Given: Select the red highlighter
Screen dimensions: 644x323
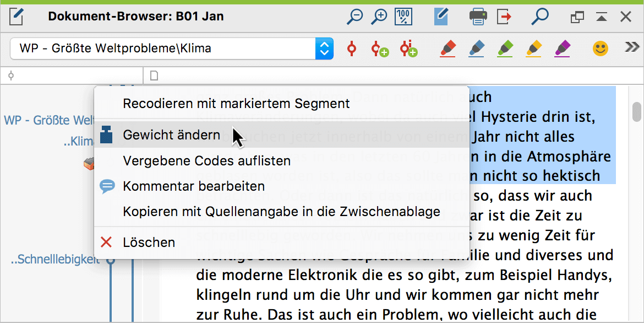Looking at the screenshot, I should (448, 49).
